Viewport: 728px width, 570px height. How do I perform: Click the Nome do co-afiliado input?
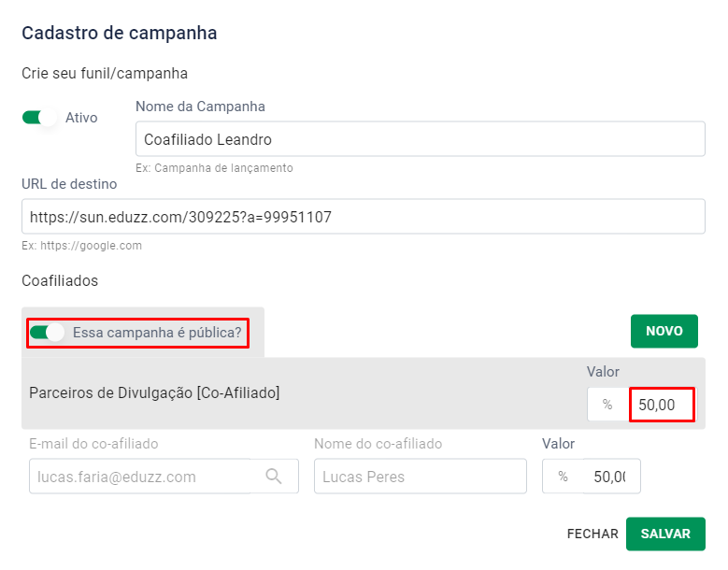420,477
